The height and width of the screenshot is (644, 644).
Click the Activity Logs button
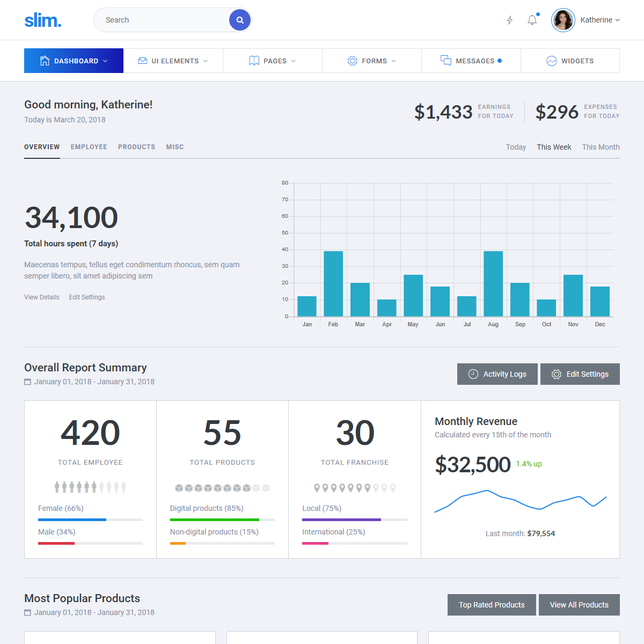coord(497,374)
